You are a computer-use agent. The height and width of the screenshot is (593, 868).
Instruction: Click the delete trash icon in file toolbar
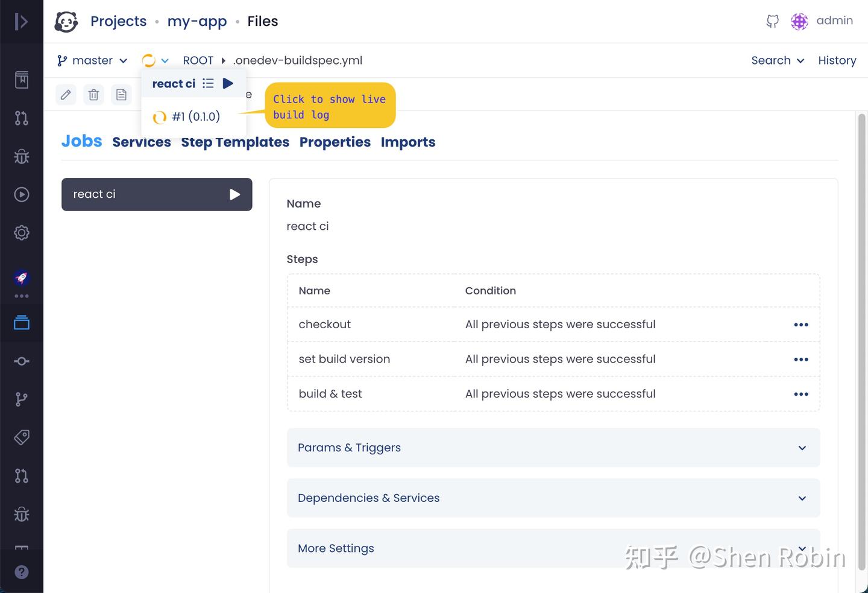[x=93, y=95]
